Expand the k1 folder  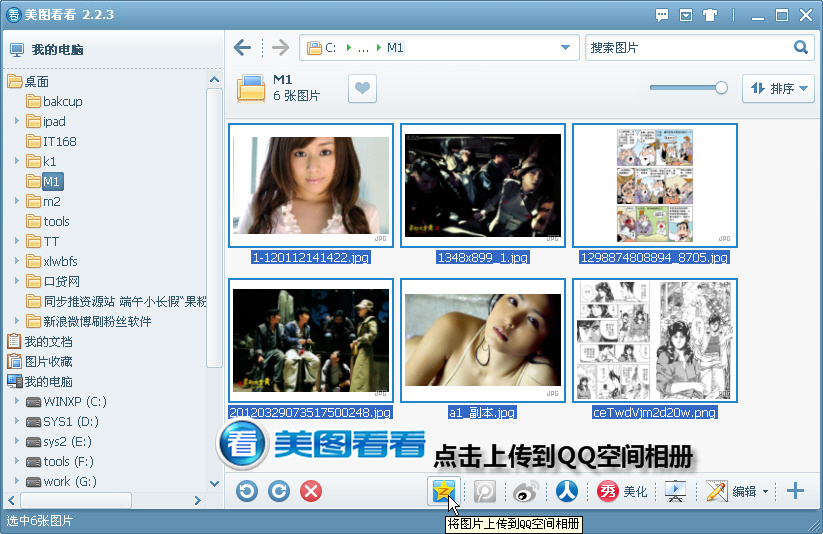click(16, 161)
